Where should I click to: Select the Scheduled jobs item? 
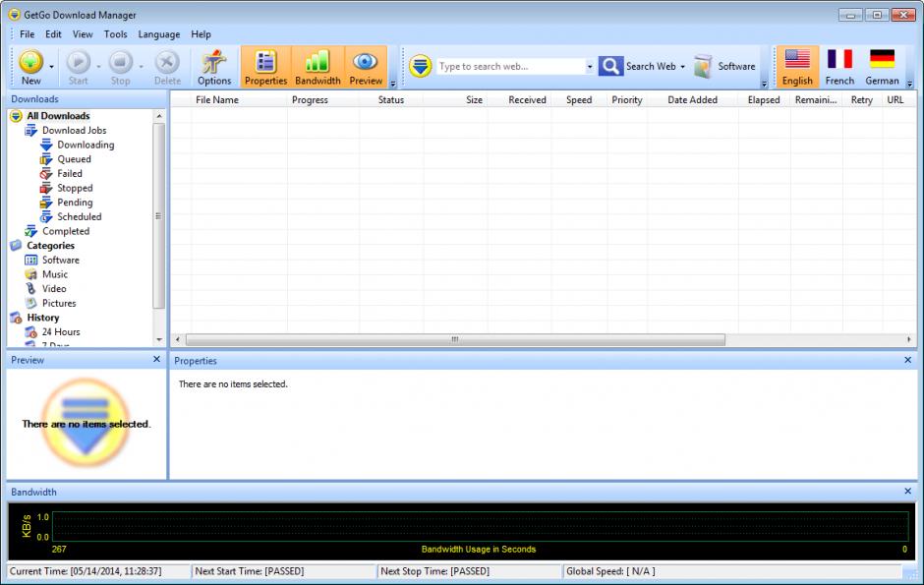tap(79, 217)
